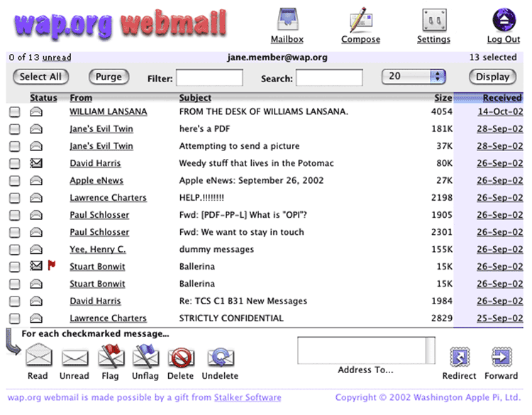532x415 pixels.
Task: Check the Attempting to send a picture checkbox
Action: pyautogui.click(x=15, y=147)
